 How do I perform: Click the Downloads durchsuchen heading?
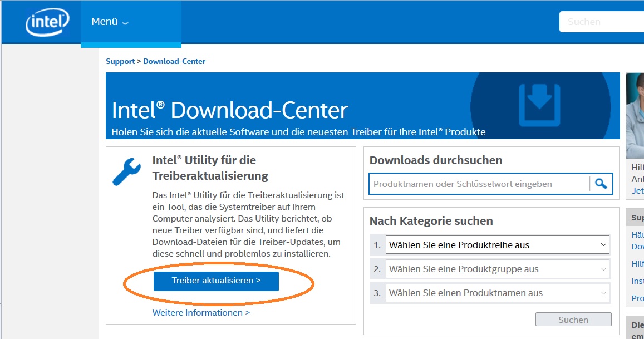(x=436, y=160)
